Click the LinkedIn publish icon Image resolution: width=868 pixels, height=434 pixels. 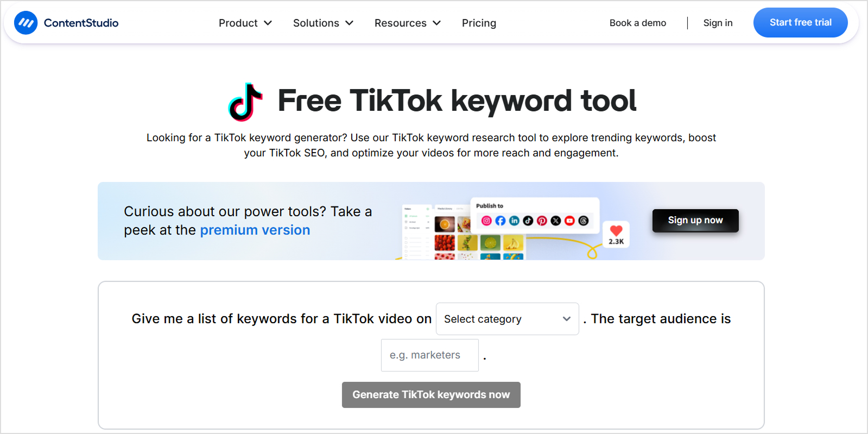pyautogui.click(x=514, y=221)
